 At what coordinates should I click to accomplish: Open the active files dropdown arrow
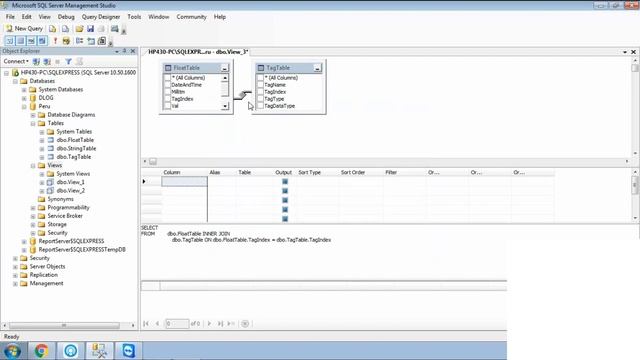pos(625,52)
